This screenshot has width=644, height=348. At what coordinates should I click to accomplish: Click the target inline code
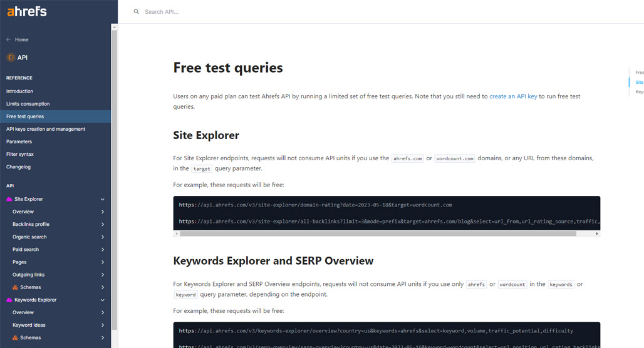click(x=202, y=168)
